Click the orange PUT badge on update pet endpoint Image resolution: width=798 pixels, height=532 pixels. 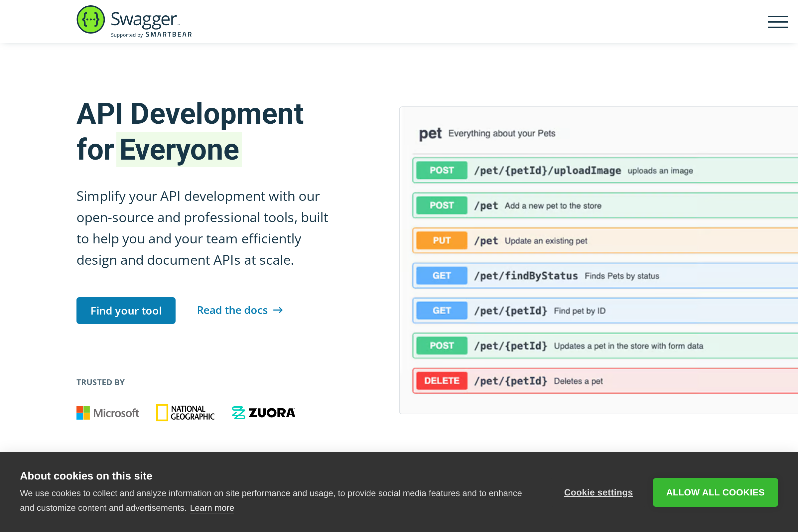click(441, 240)
